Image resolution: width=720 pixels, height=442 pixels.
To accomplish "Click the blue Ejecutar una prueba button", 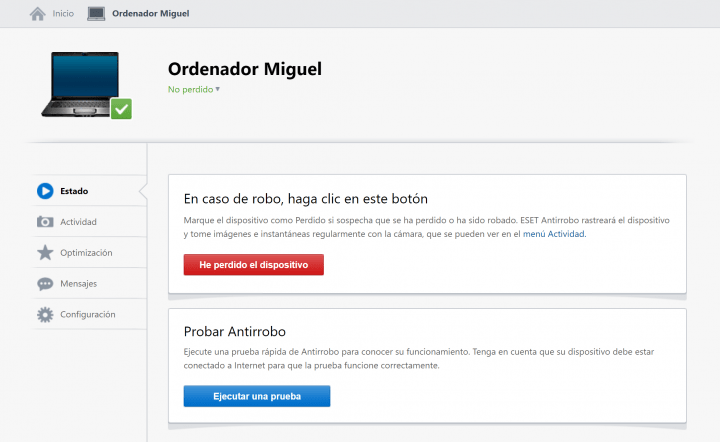I will click(257, 396).
